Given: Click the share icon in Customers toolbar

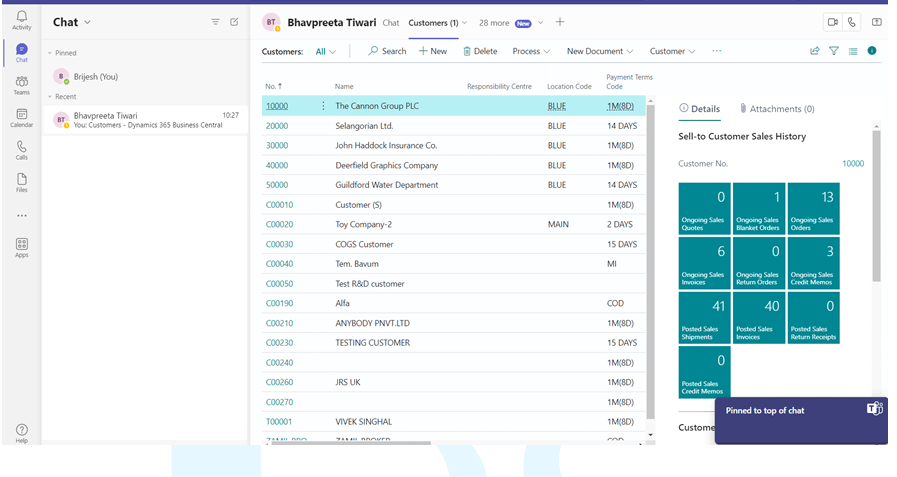Looking at the screenshot, I should tap(815, 51).
